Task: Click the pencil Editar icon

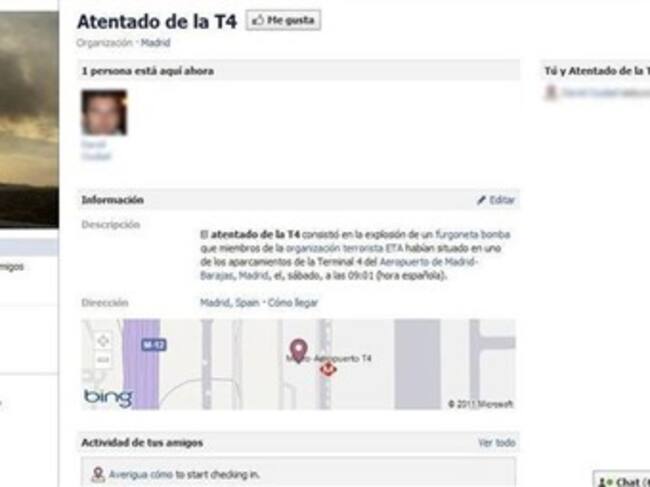Action: coord(481,200)
